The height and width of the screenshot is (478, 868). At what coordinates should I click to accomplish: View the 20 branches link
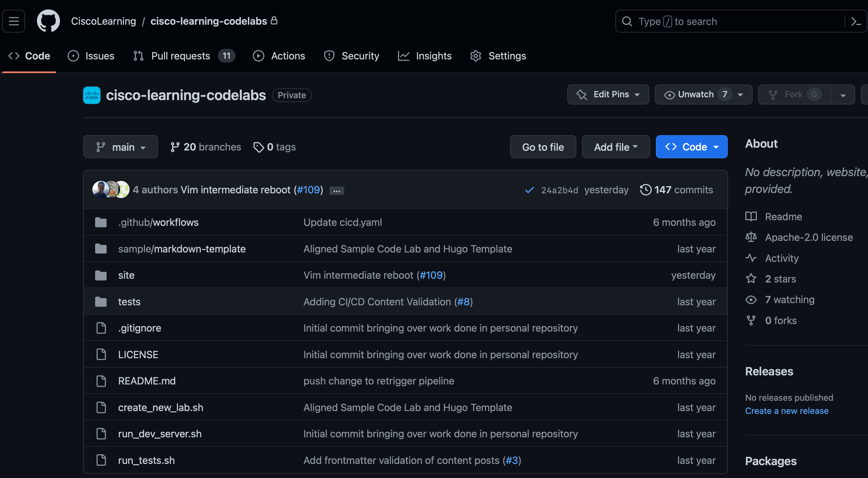pos(206,147)
